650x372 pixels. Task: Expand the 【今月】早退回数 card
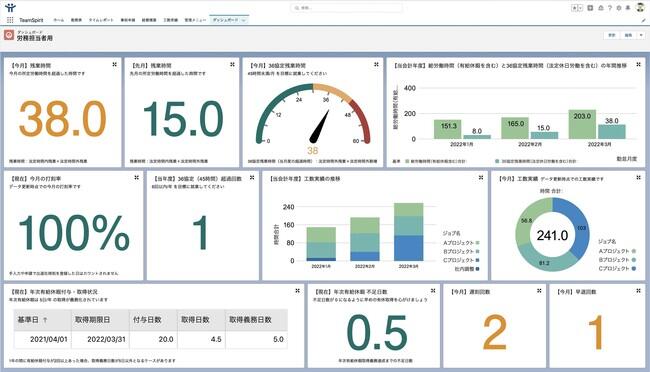(x=638, y=291)
